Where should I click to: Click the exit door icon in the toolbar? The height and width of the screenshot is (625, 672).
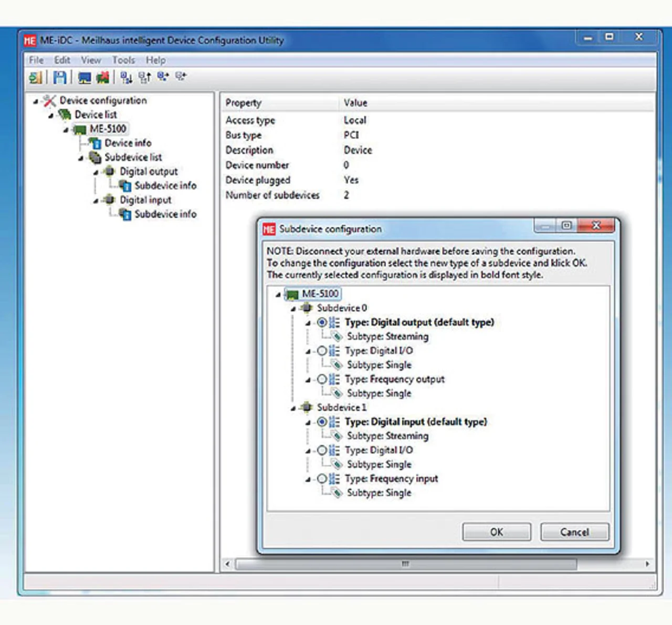(36, 78)
